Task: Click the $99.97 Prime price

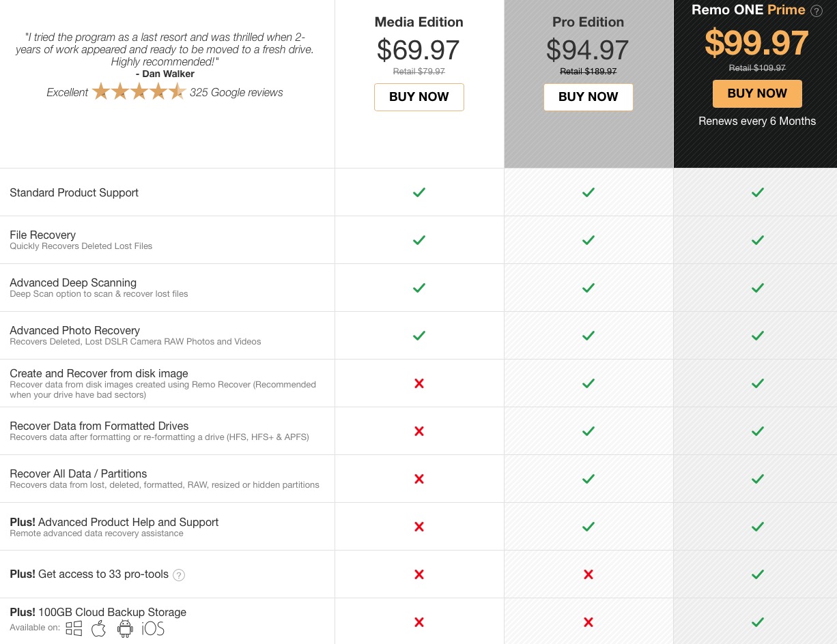Action: click(x=756, y=44)
